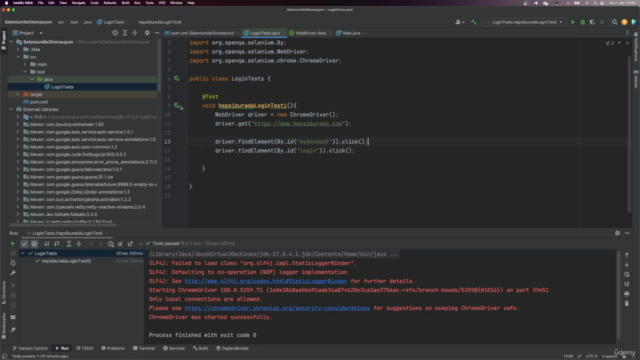640x360 pixels.
Task: Collapse All in Project panel toolbar
Action: [x=135, y=33]
